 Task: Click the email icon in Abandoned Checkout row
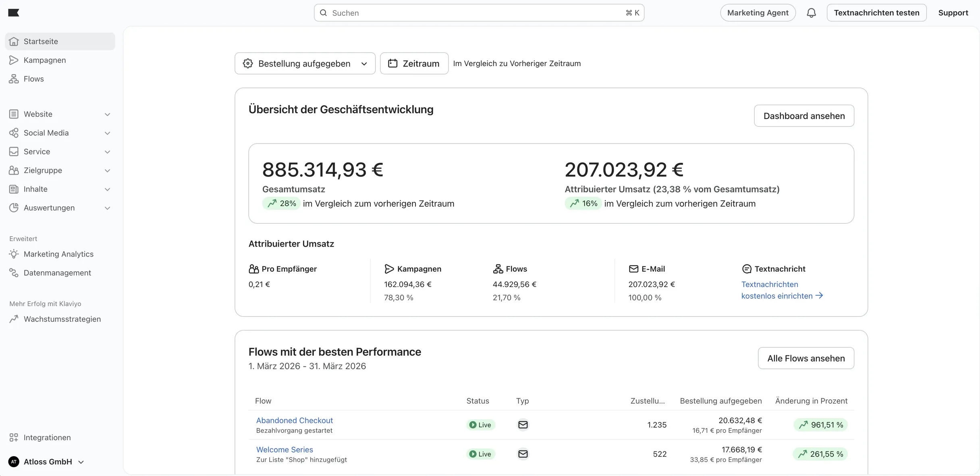click(523, 424)
